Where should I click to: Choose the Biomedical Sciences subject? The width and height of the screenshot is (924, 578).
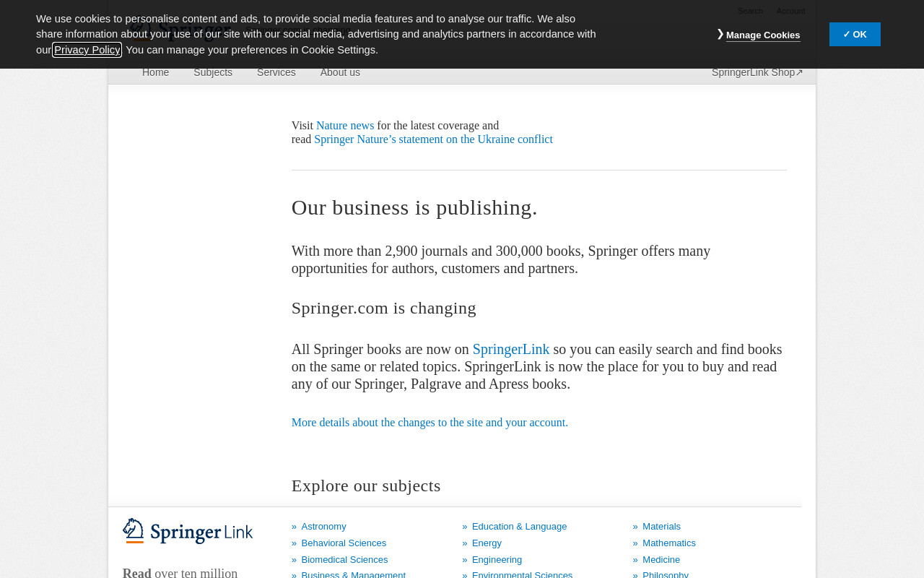pyautogui.click(x=344, y=560)
